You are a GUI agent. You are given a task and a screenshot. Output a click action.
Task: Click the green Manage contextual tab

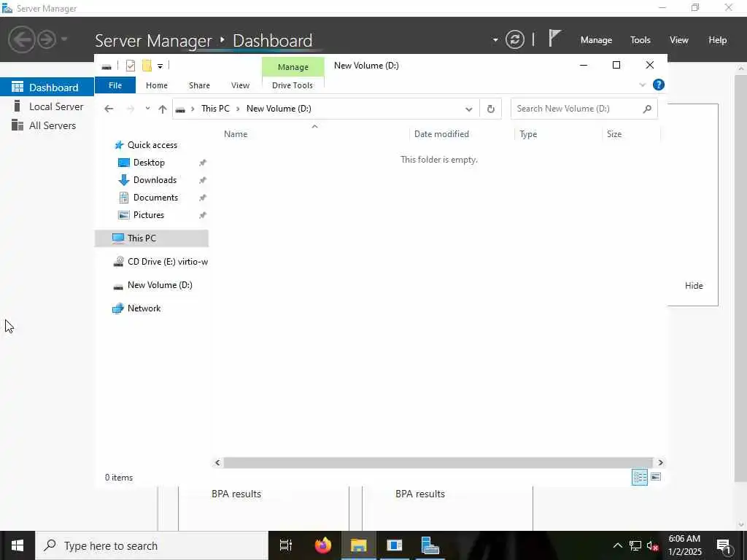293,66
